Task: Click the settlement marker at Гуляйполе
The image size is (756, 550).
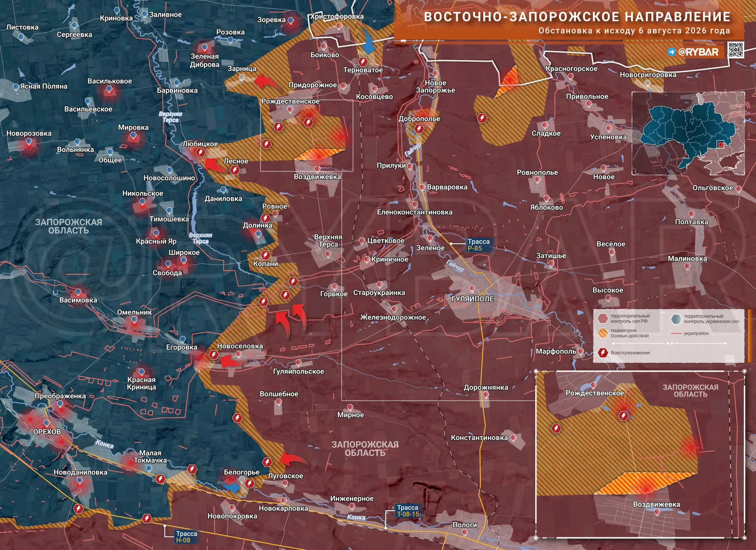Action: pyautogui.click(x=472, y=289)
